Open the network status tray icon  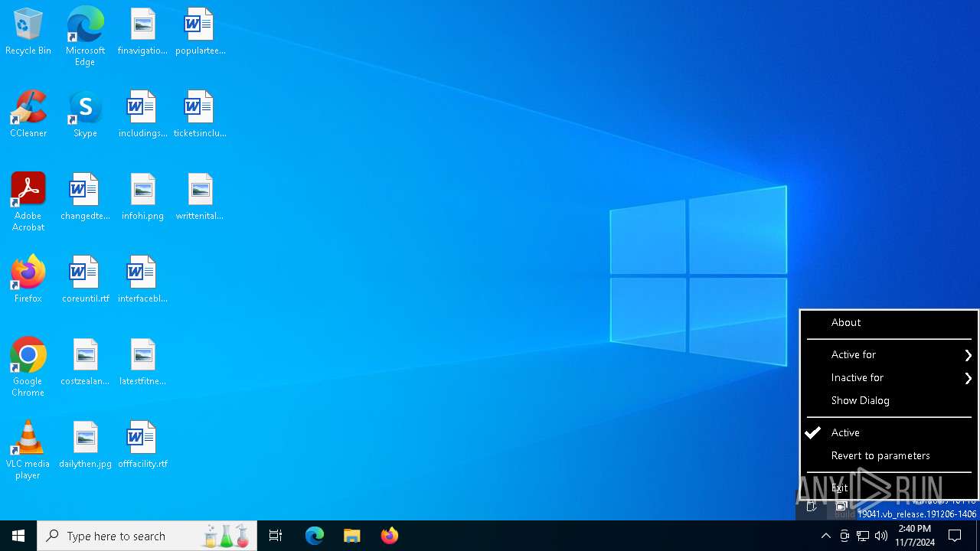[x=863, y=536]
